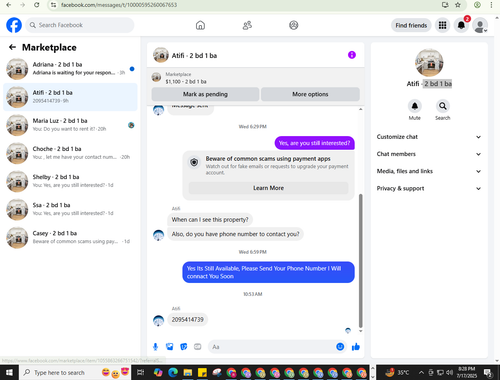Click Atifi's avatar beside the phone number message
Image resolution: width=500 pixels, height=380 pixels.
(158, 320)
